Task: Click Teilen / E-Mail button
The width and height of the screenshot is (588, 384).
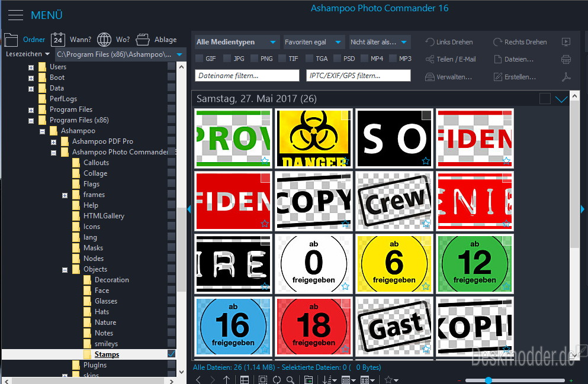Action: pos(451,59)
